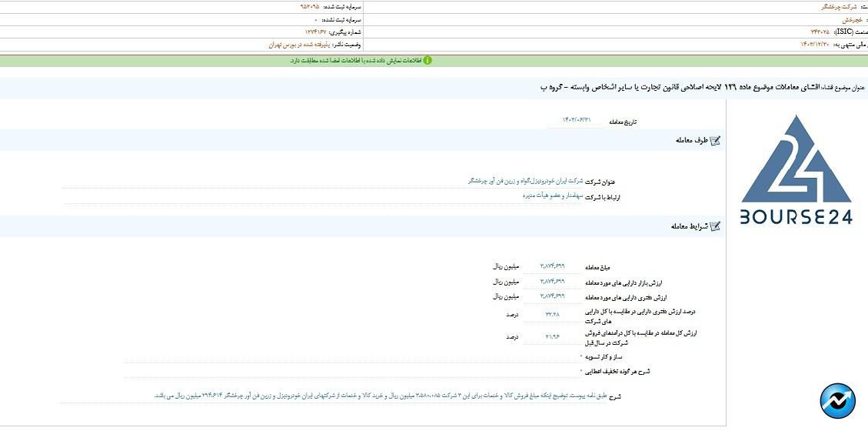Click the tracking number 1274167
This screenshot has width=868, height=431.
(x=316, y=32)
